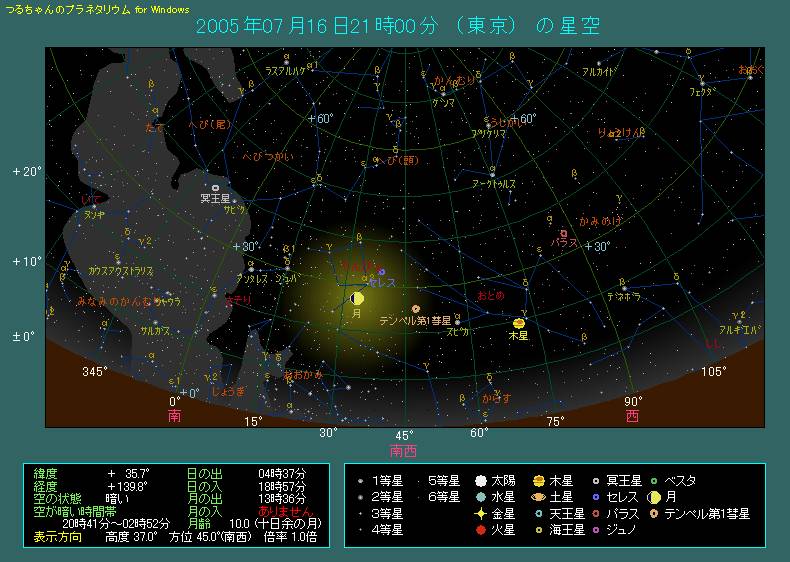This screenshot has height=562, width=790.
Task: Select the Tempel 1 comet (テンペル第1彗星) marker
Action: (415, 309)
